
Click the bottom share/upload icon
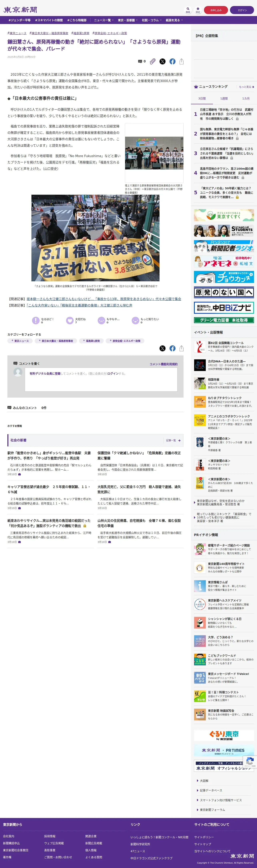[x=182, y=348]
